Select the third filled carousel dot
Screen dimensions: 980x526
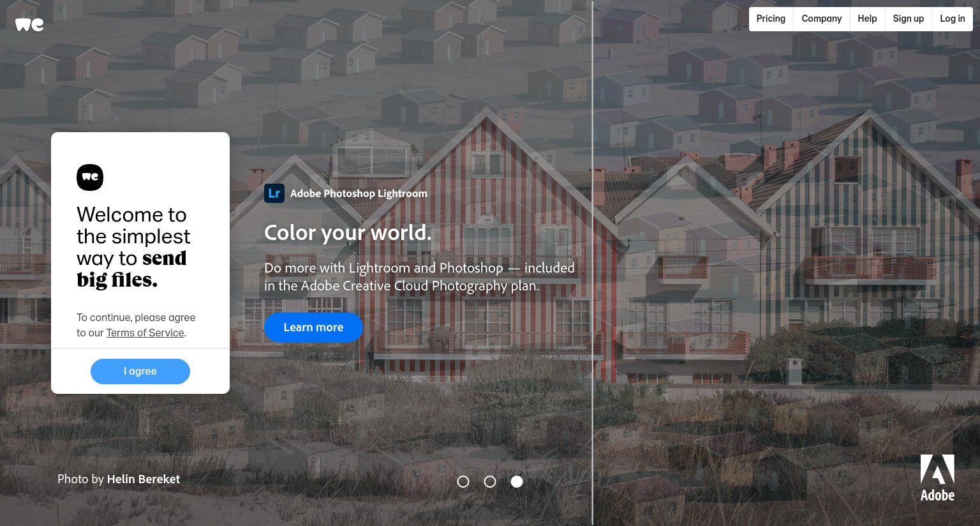[517, 482]
